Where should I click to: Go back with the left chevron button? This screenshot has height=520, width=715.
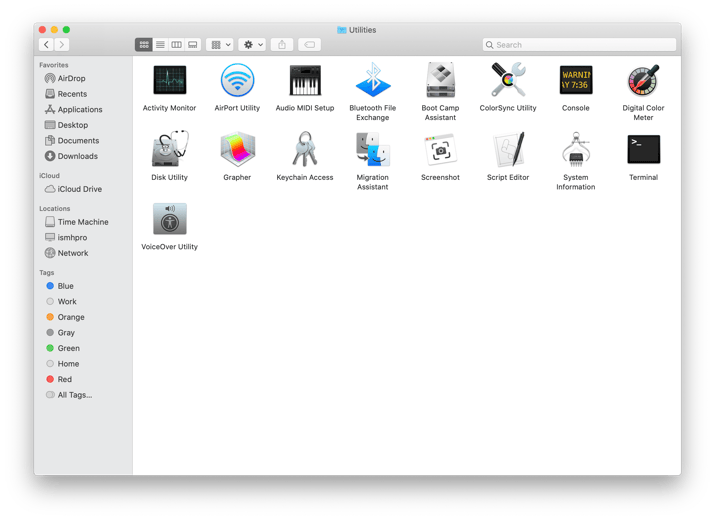47,44
